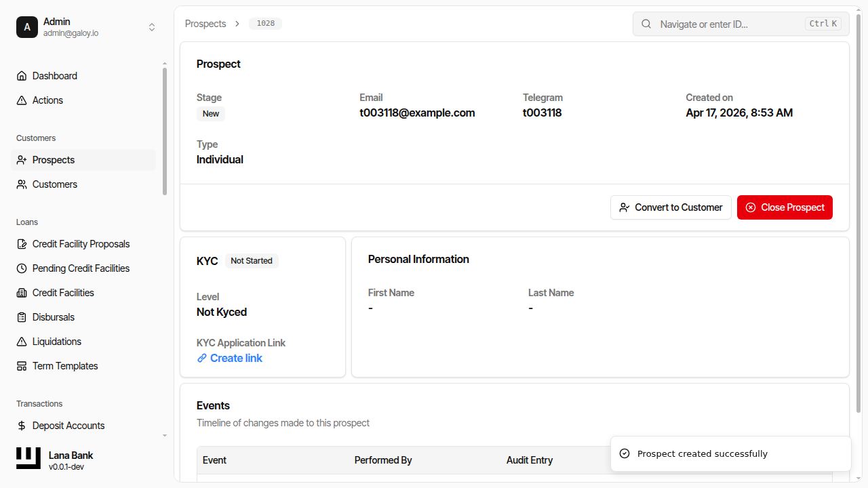Click the Customers people icon

tap(21, 184)
